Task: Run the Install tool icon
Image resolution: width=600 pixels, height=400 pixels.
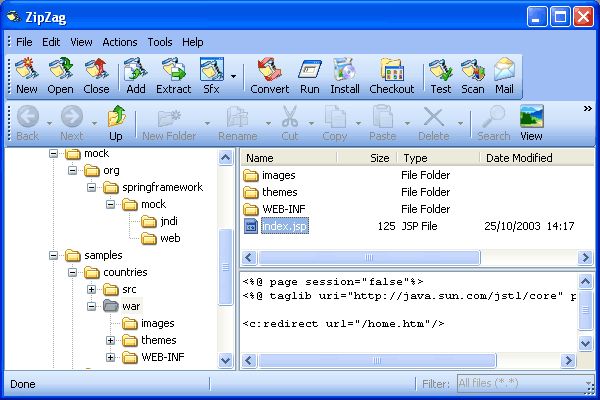Action: (x=345, y=76)
